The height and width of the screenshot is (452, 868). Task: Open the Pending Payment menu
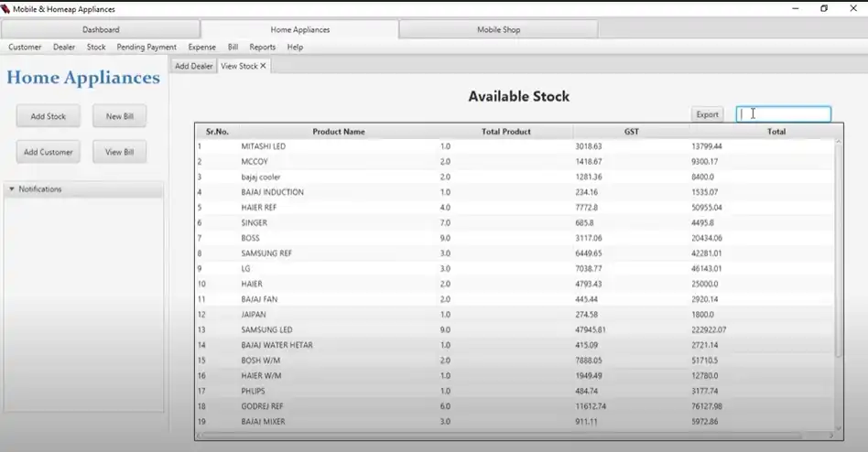[x=146, y=47]
